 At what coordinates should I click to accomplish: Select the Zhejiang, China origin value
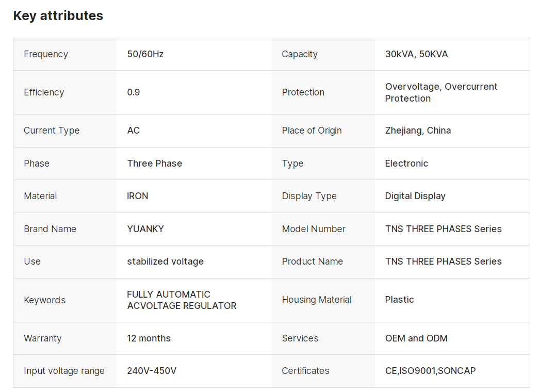[418, 130]
